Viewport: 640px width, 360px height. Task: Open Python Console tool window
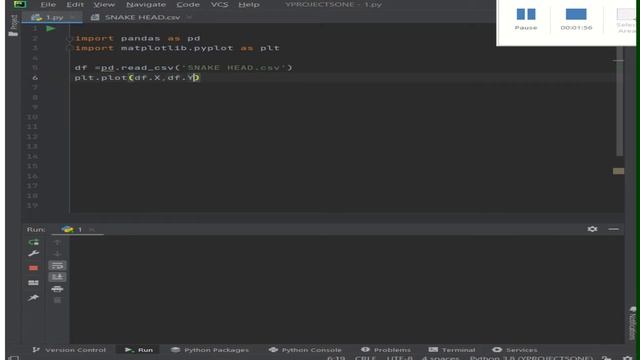pos(305,350)
